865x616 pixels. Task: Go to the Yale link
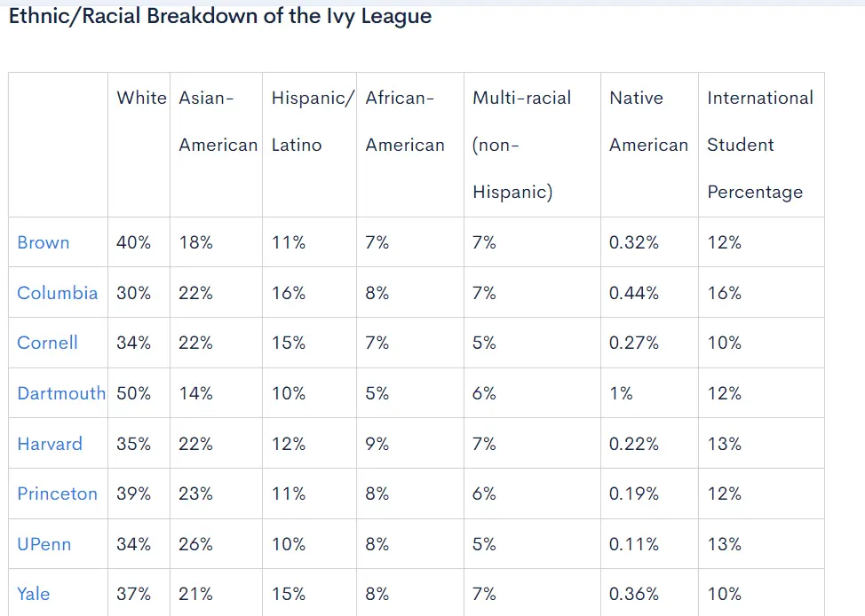tap(34, 594)
